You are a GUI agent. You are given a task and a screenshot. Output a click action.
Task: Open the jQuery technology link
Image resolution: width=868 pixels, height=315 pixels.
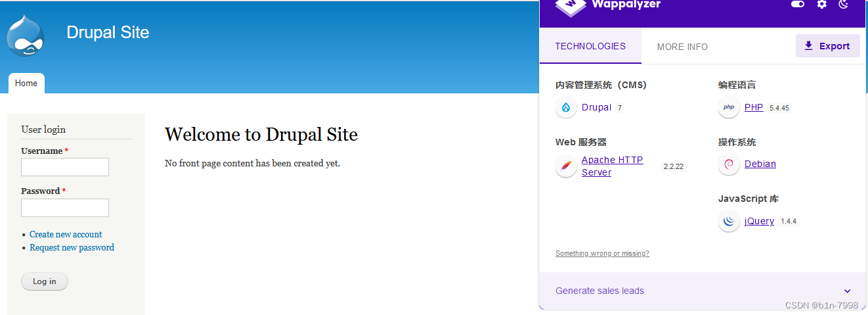(x=759, y=221)
